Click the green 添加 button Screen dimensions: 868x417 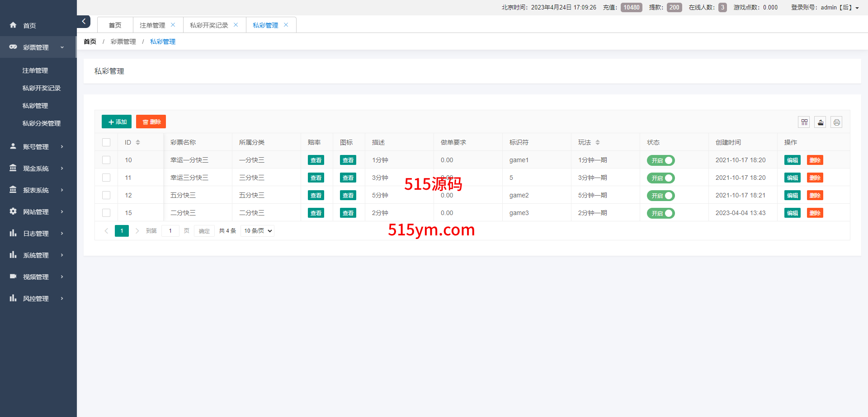tap(117, 122)
